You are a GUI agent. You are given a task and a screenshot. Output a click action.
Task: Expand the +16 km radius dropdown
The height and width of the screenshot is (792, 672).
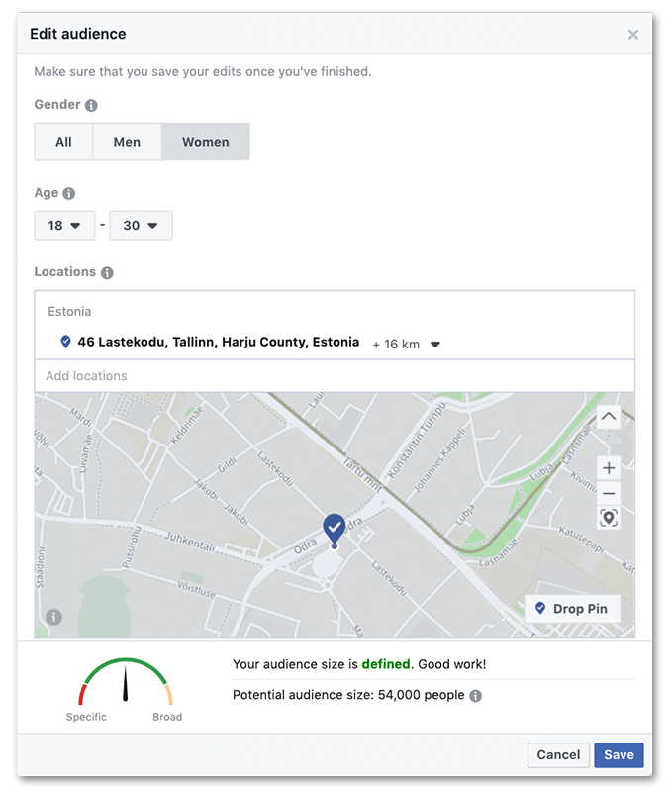pyautogui.click(x=407, y=344)
